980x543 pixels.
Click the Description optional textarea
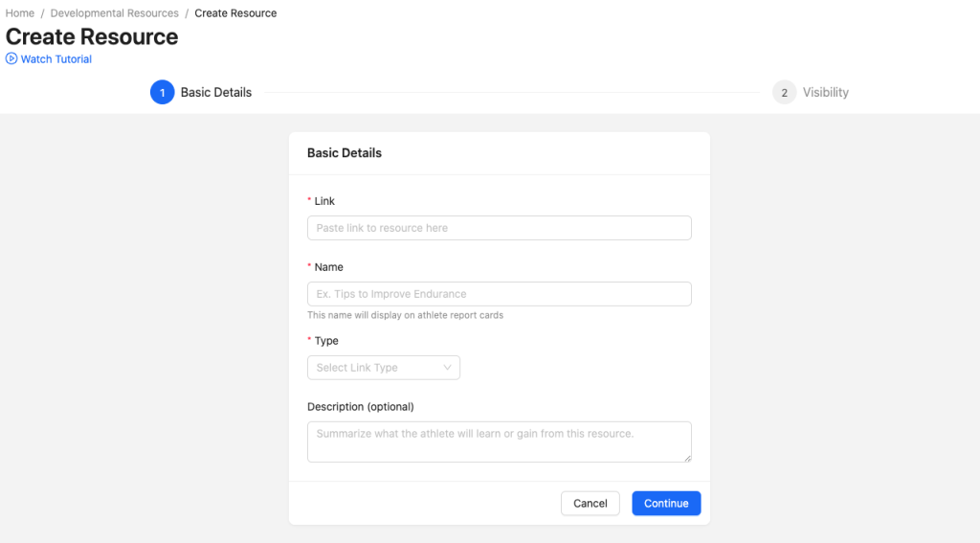click(499, 441)
